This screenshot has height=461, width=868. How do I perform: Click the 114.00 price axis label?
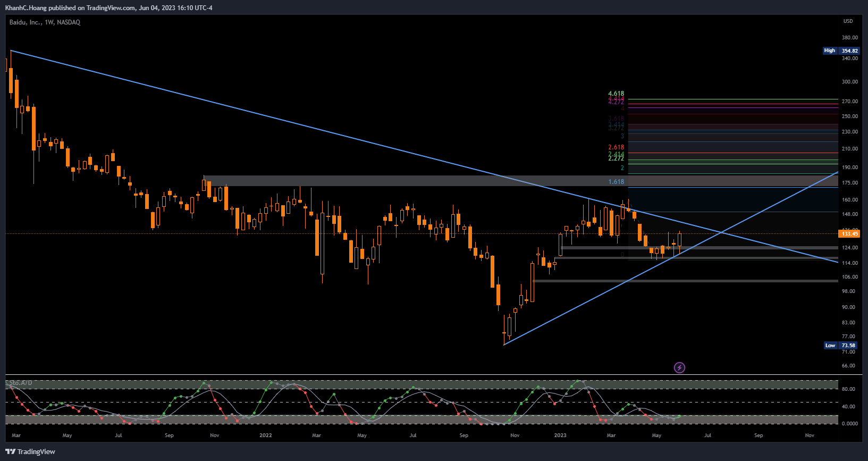tap(850, 263)
